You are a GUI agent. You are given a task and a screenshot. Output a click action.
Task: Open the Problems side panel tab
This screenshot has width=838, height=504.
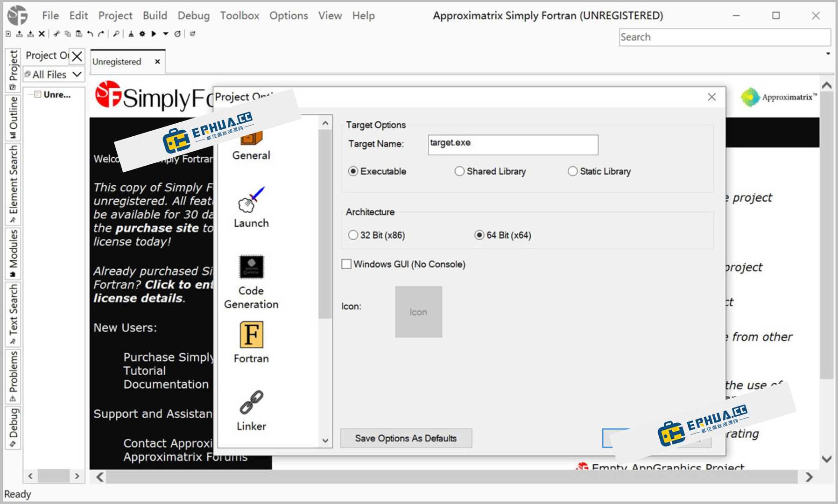13,377
